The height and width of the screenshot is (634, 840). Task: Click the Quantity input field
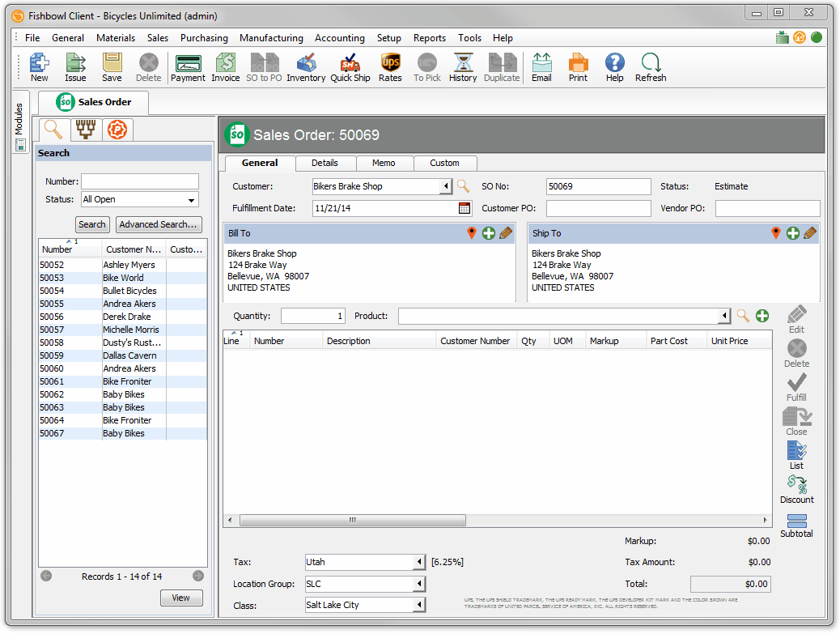click(313, 316)
